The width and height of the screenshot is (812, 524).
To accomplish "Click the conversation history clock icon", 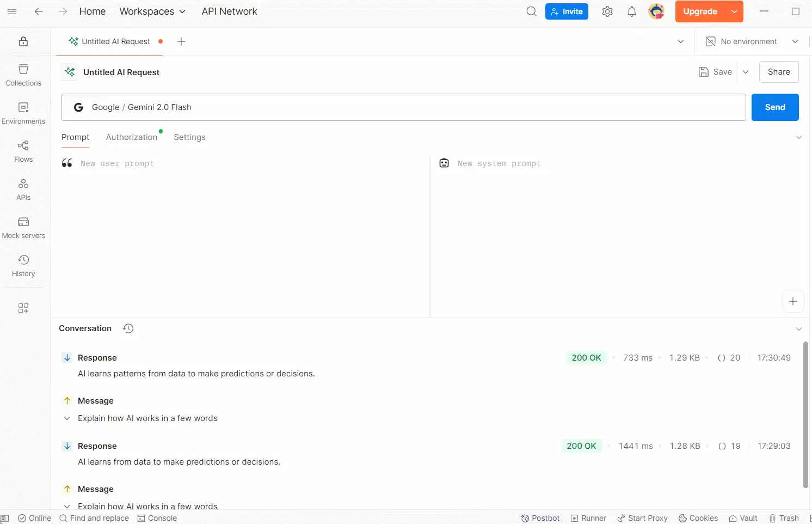I will tap(128, 328).
